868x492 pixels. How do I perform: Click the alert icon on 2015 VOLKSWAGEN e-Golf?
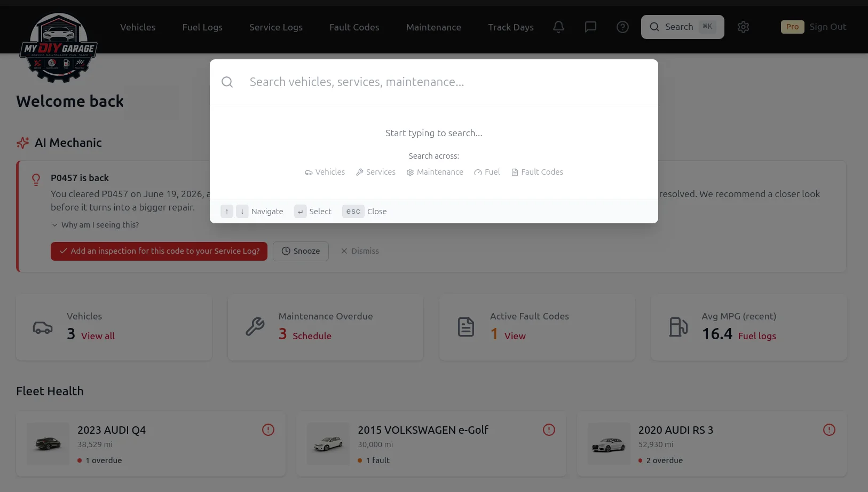coord(549,429)
